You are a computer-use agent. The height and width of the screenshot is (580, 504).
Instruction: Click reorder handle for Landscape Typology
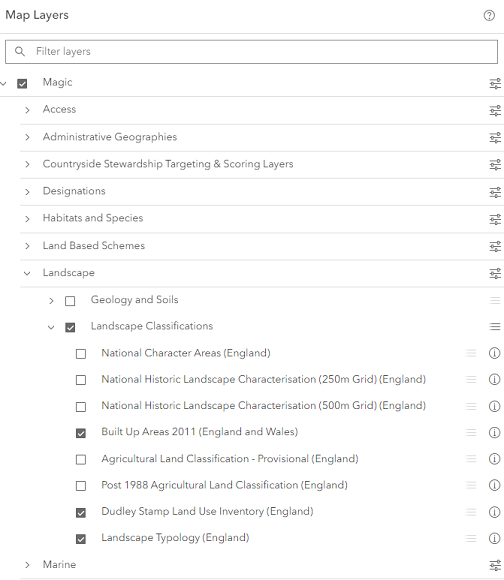[471, 538]
